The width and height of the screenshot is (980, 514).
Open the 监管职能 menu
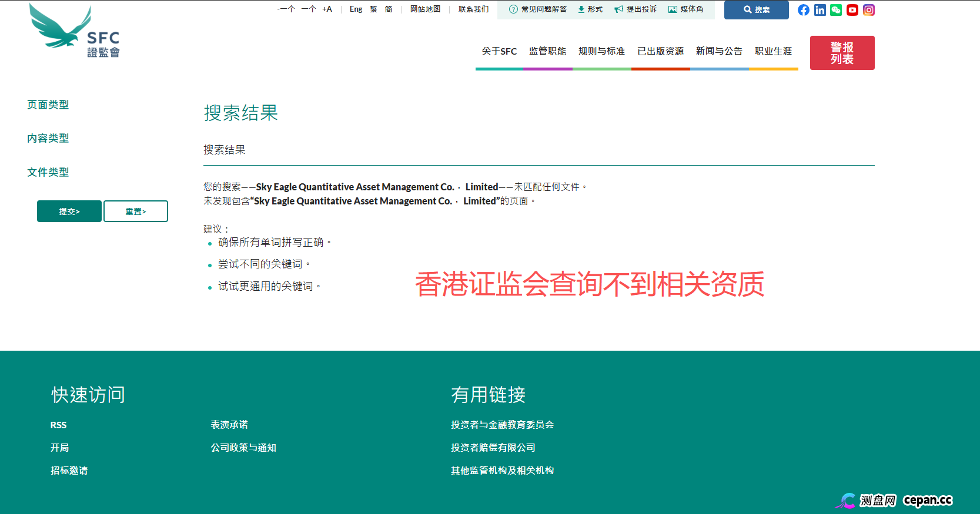click(547, 52)
